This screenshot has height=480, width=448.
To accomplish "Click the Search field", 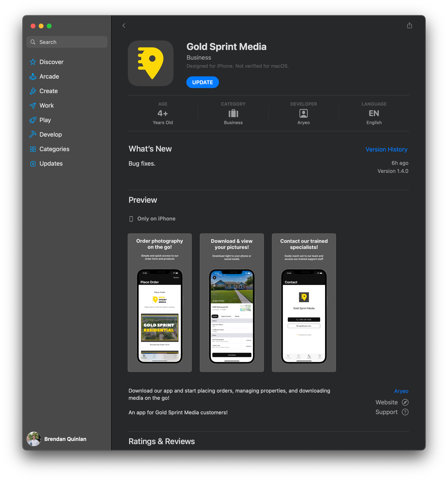I will (67, 42).
